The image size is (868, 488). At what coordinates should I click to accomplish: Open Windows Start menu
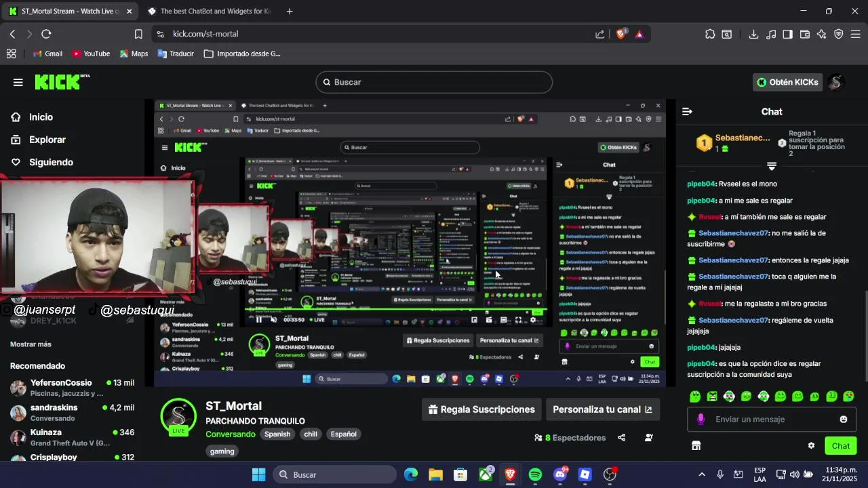coord(259,474)
